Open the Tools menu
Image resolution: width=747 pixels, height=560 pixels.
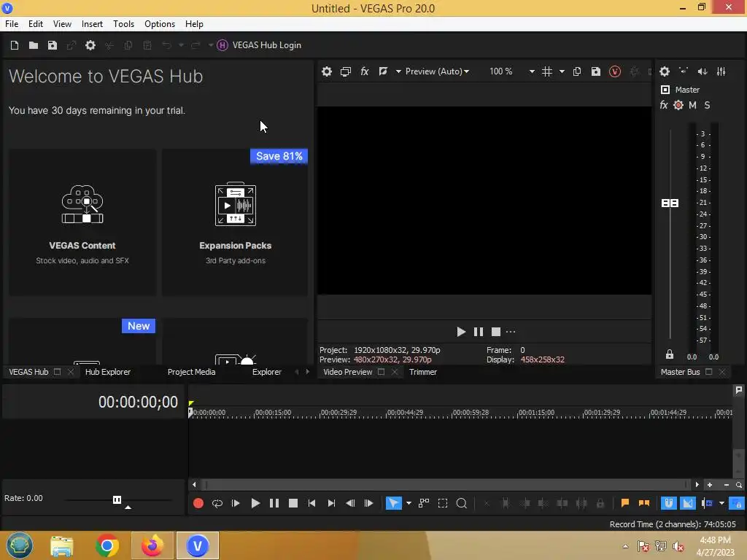pyautogui.click(x=123, y=24)
